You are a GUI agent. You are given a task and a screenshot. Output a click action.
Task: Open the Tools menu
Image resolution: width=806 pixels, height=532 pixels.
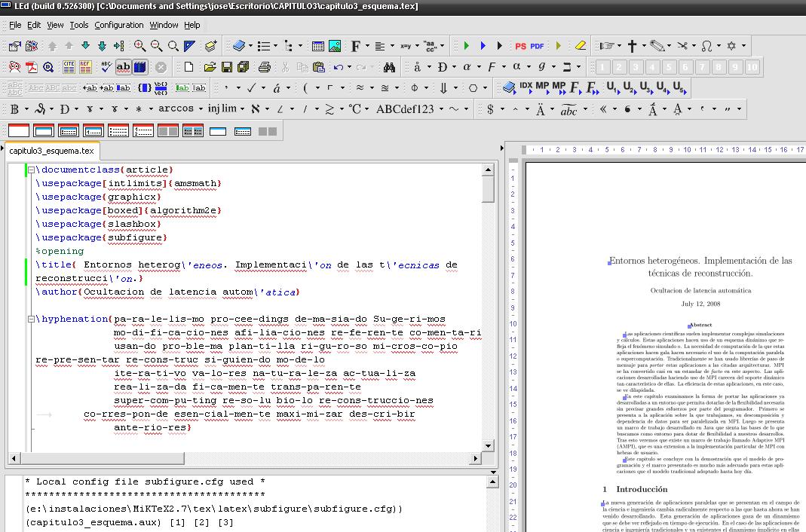(x=79, y=25)
